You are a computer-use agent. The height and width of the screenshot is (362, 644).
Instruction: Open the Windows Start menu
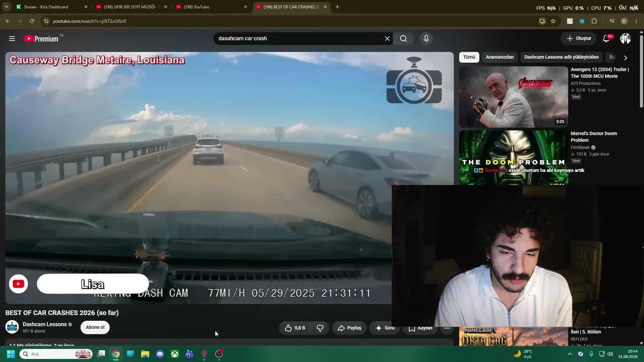click(11, 354)
